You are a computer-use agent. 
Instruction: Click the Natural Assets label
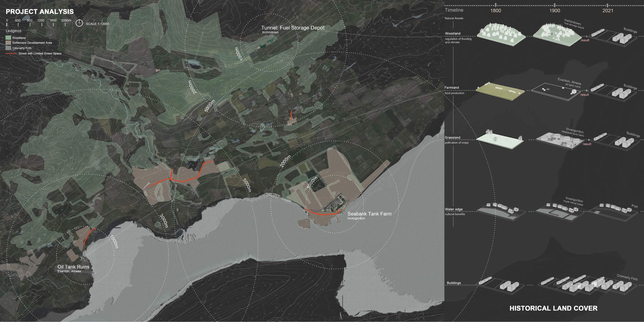tap(454, 18)
